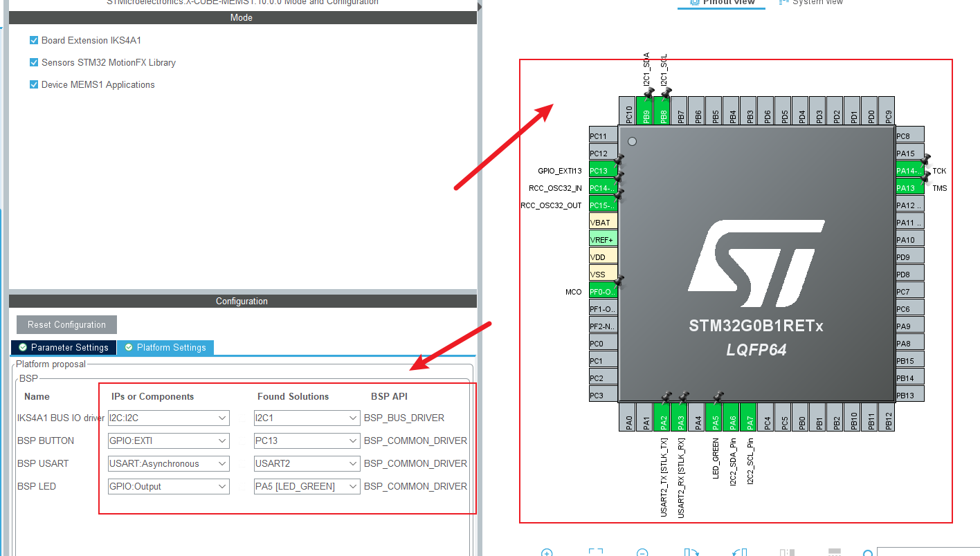
Task: Expand the USART:Asynchronous component dropdown
Action: pos(168,463)
